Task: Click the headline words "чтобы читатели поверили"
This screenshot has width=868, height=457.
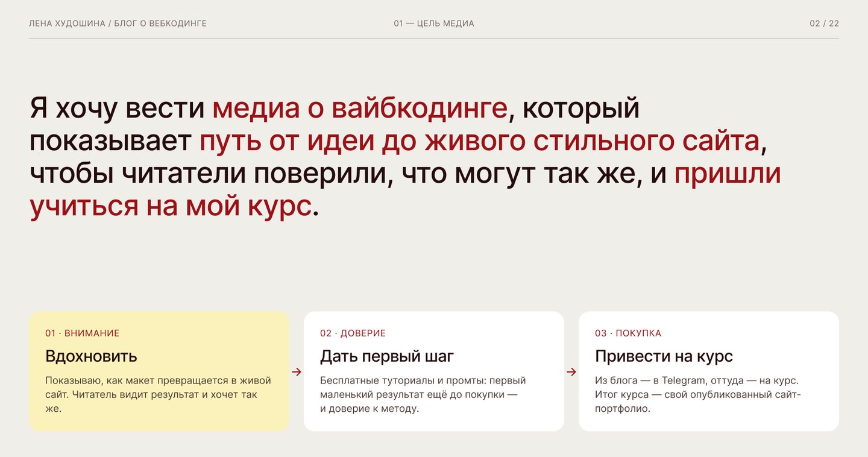Action: 207,174
